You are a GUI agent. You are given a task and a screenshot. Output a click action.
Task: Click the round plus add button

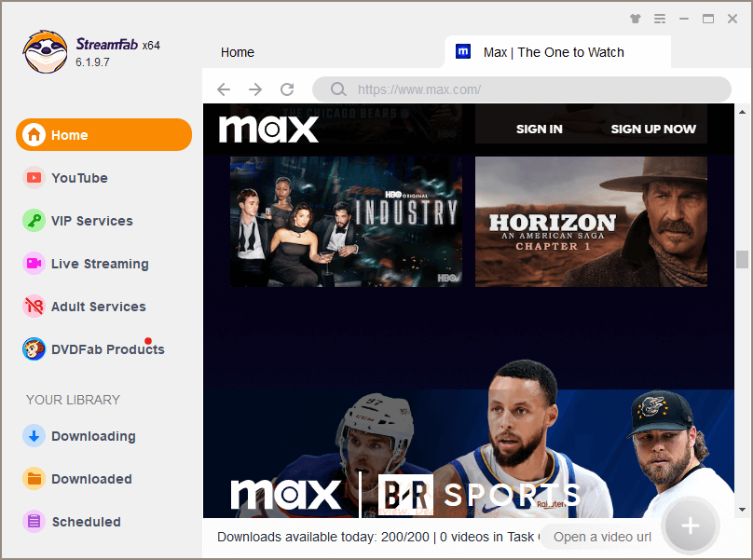pos(690,526)
